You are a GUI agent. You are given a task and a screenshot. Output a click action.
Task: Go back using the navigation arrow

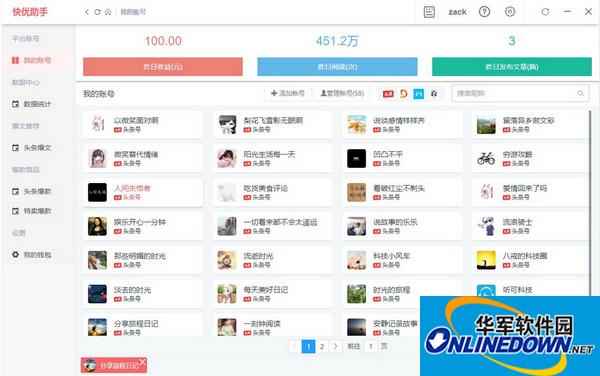[x=87, y=12]
